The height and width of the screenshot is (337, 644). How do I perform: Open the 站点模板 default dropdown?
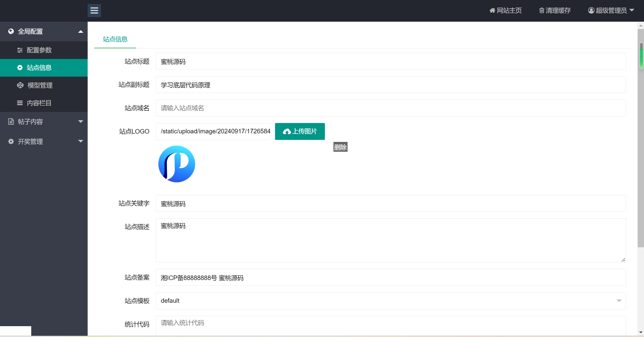point(391,301)
